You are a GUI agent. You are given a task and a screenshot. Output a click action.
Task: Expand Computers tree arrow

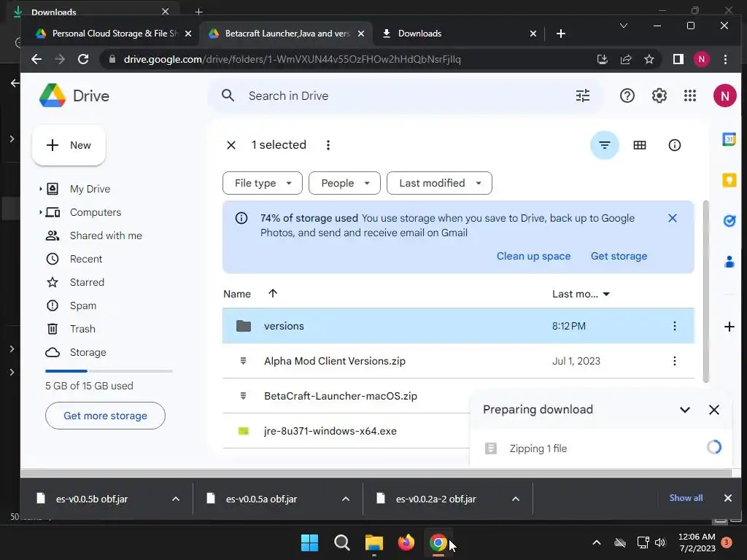[x=41, y=212]
